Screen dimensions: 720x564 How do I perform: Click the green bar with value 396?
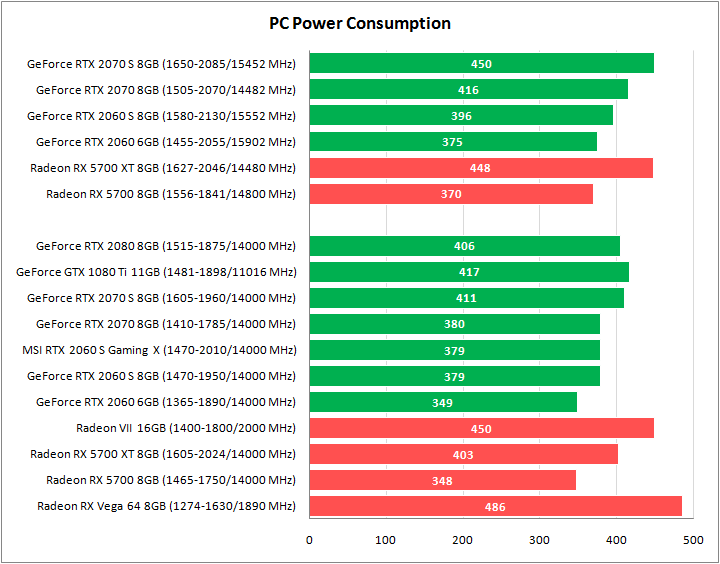pyautogui.click(x=461, y=116)
